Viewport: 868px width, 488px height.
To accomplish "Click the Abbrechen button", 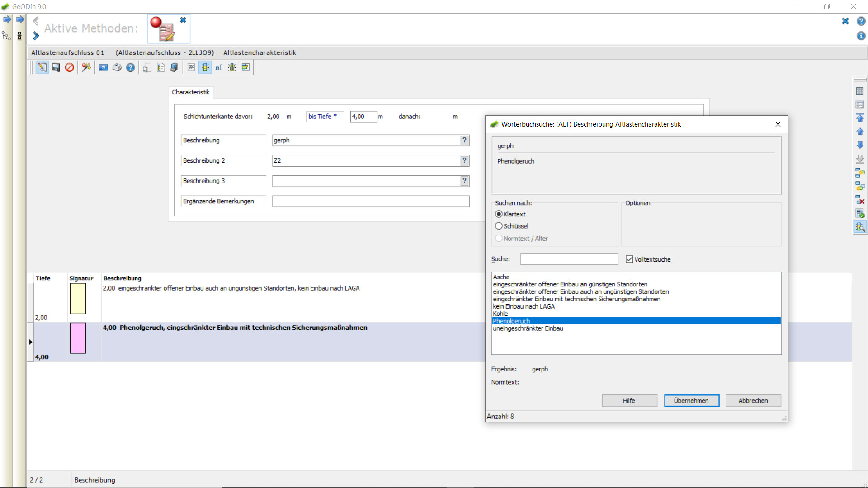I will click(x=753, y=401).
